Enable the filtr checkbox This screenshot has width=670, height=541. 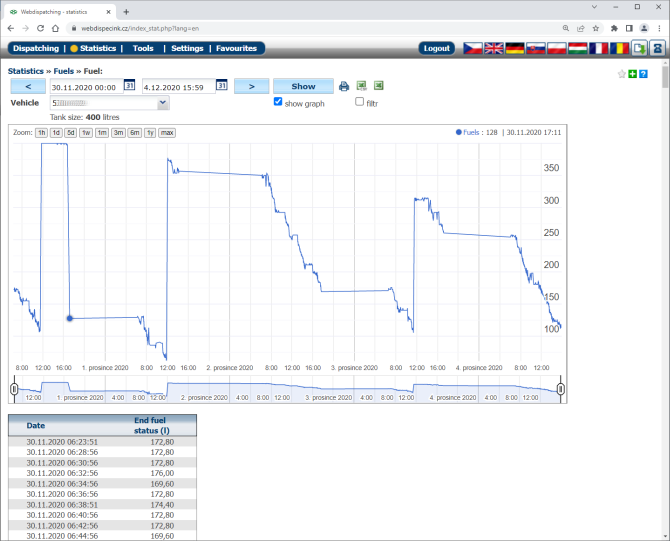point(360,102)
